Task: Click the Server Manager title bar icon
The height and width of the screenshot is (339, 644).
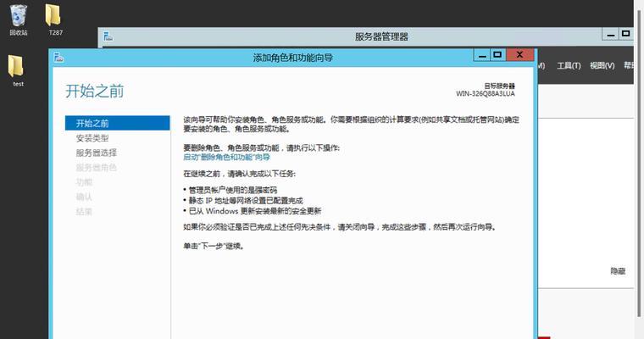Action: coord(108,36)
